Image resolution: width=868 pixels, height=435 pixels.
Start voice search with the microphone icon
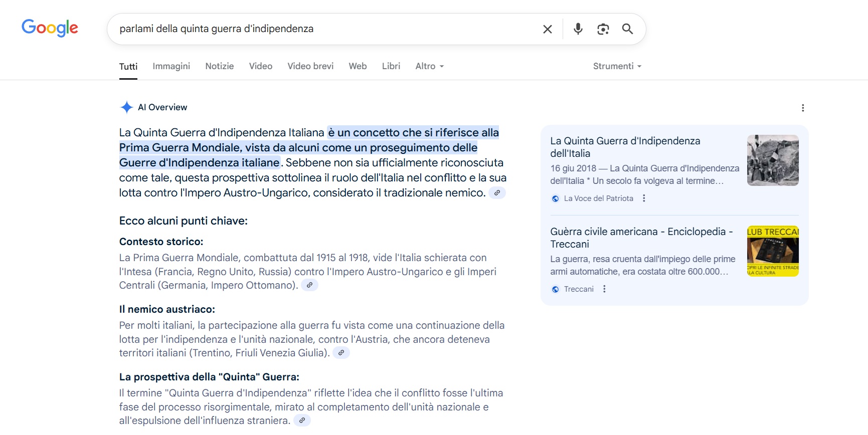578,29
